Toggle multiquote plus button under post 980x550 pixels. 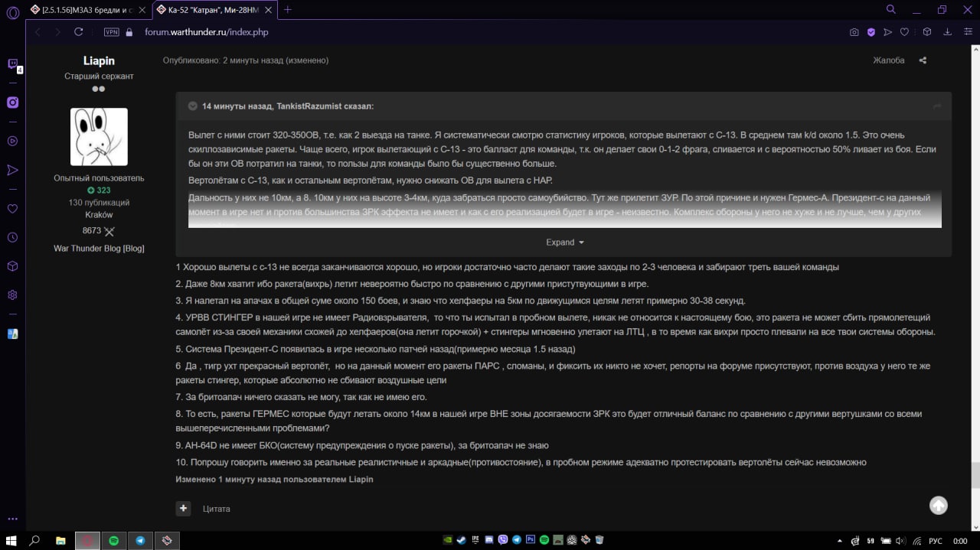tap(183, 508)
